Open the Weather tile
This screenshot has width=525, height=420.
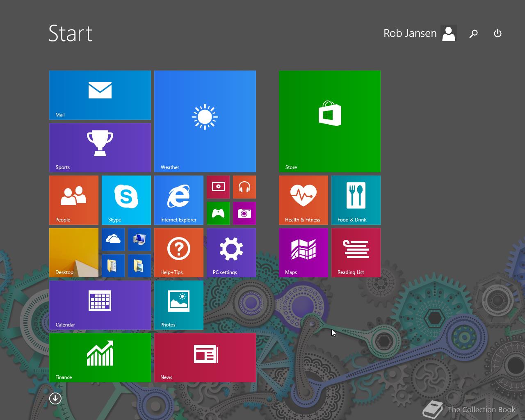click(x=205, y=121)
